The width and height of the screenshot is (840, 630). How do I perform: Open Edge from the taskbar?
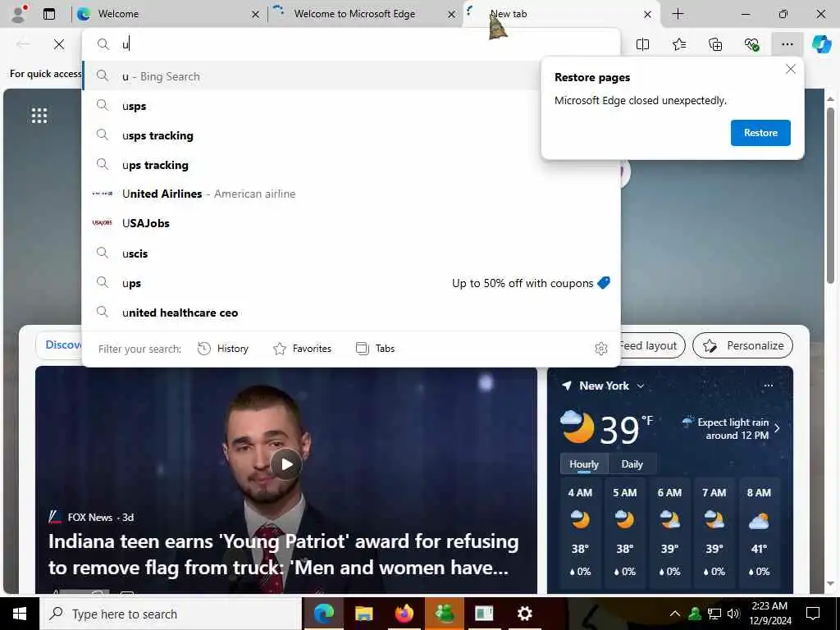point(323,614)
